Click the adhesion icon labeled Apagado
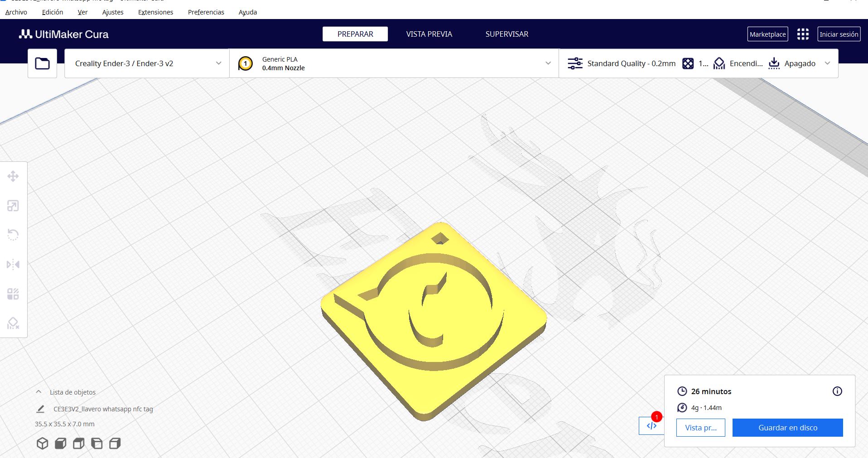Viewport: 868px width, 458px height. (x=774, y=63)
